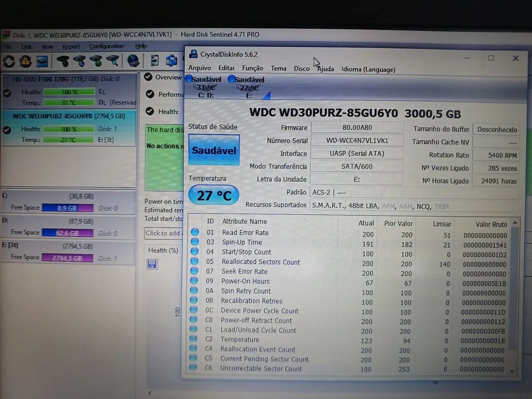
Task: Click check icon beside HS-SSD-E100 health
Action: (7, 93)
